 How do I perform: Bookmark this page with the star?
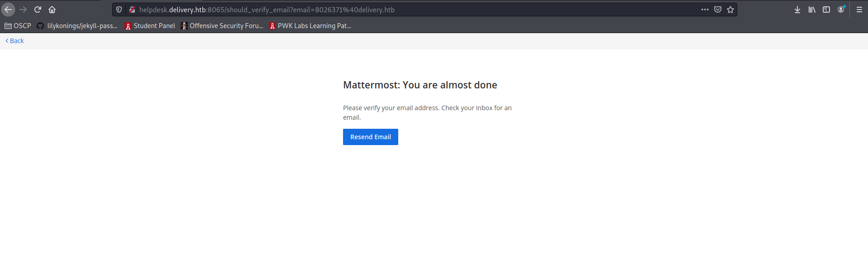[x=730, y=10]
